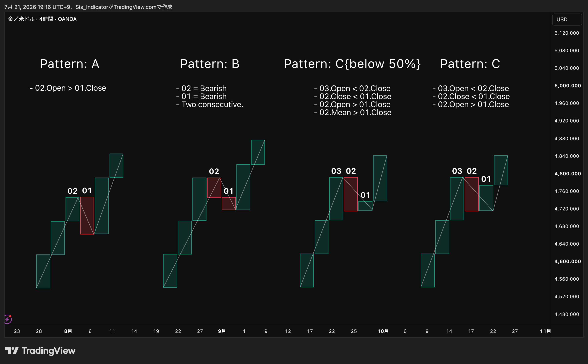Click the chart creation timestamp header text
This screenshot has height=364, width=588.
[x=88, y=7]
